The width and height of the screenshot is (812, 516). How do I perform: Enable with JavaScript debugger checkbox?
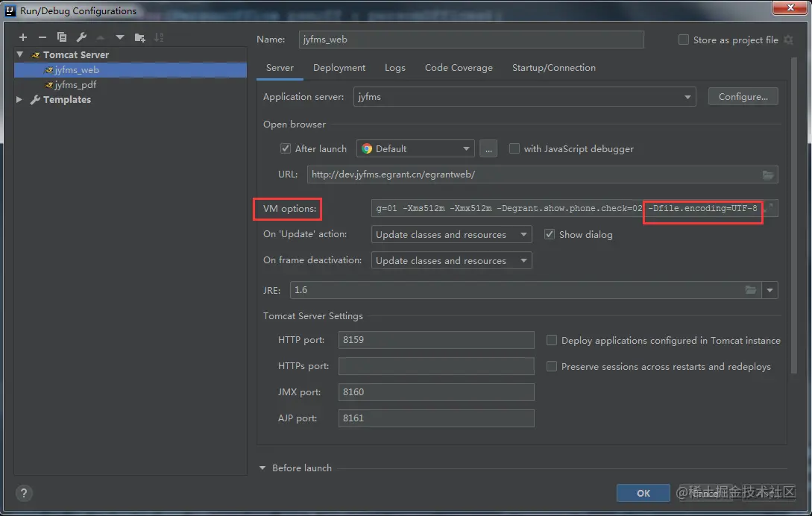coord(514,148)
